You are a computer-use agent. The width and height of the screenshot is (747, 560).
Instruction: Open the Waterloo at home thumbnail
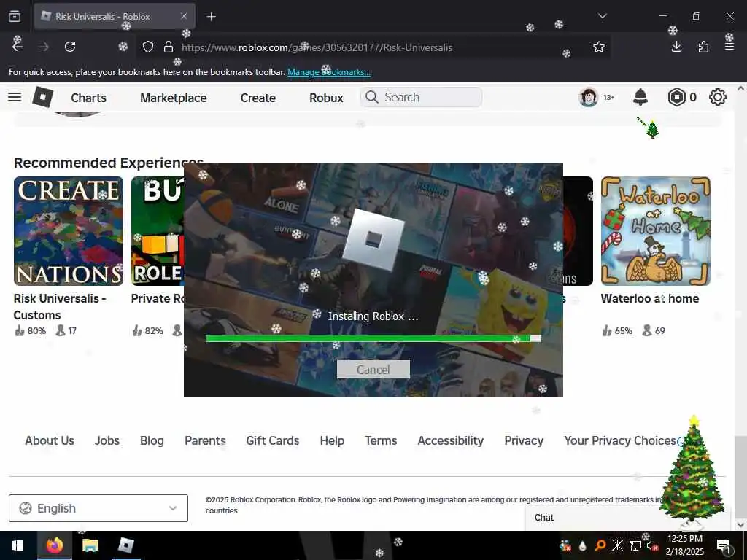click(656, 231)
